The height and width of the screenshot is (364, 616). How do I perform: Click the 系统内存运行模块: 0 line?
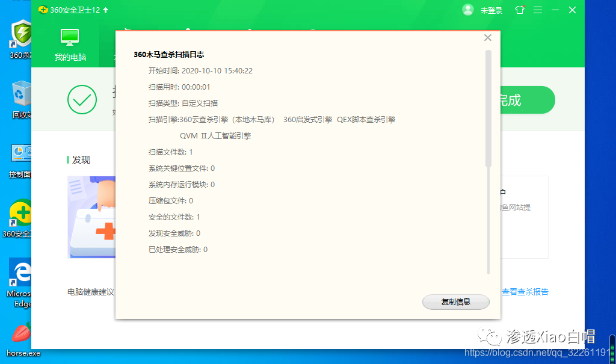point(182,184)
